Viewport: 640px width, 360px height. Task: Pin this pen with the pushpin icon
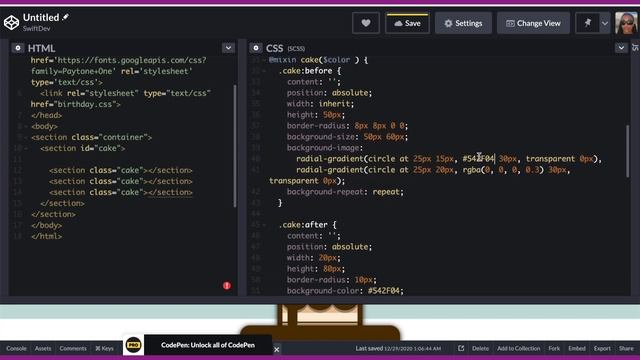tap(587, 23)
